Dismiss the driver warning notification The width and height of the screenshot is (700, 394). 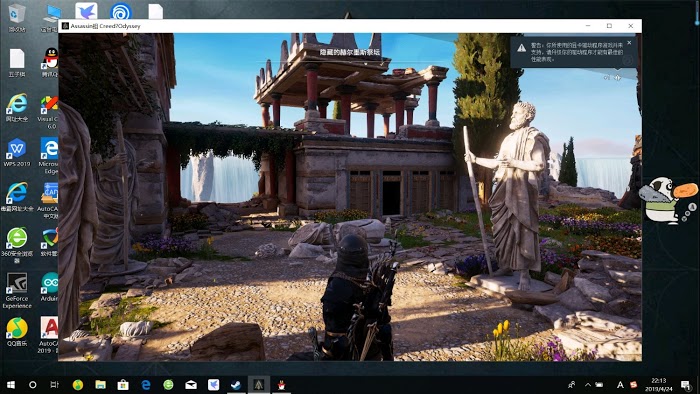coord(629,43)
